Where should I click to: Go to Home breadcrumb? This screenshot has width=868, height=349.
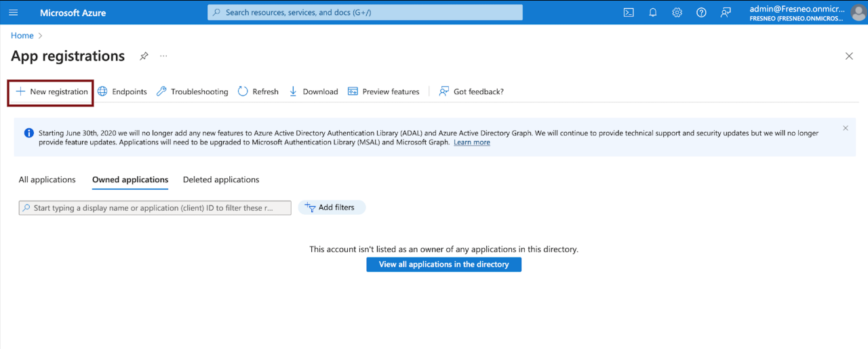click(22, 35)
